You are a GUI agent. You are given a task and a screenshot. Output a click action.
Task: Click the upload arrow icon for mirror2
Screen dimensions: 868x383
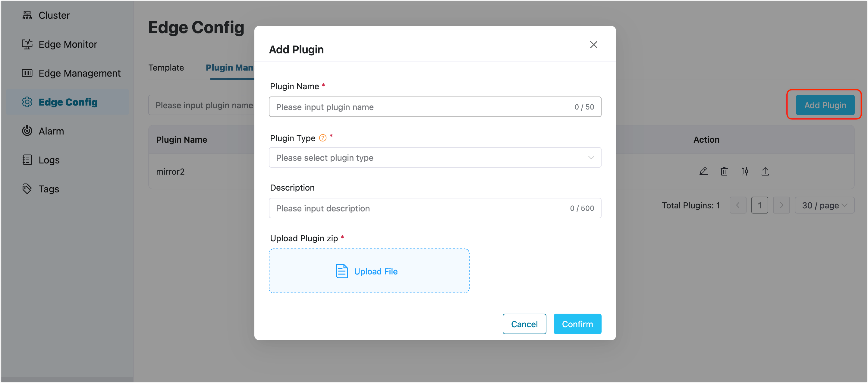(x=765, y=171)
